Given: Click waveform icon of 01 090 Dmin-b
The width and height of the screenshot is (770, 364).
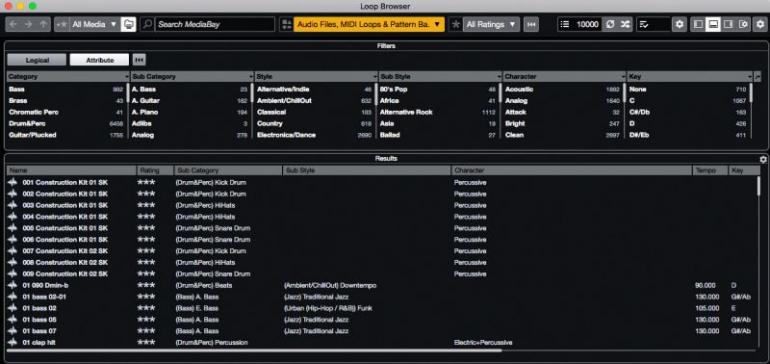Looking at the screenshot, I should (13, 285).
